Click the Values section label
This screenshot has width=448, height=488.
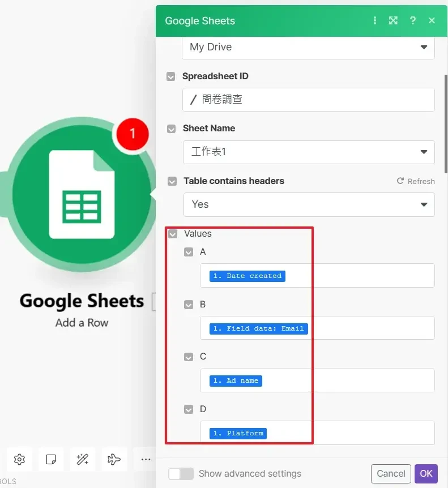pyautogui.click(x=198, y=234)
